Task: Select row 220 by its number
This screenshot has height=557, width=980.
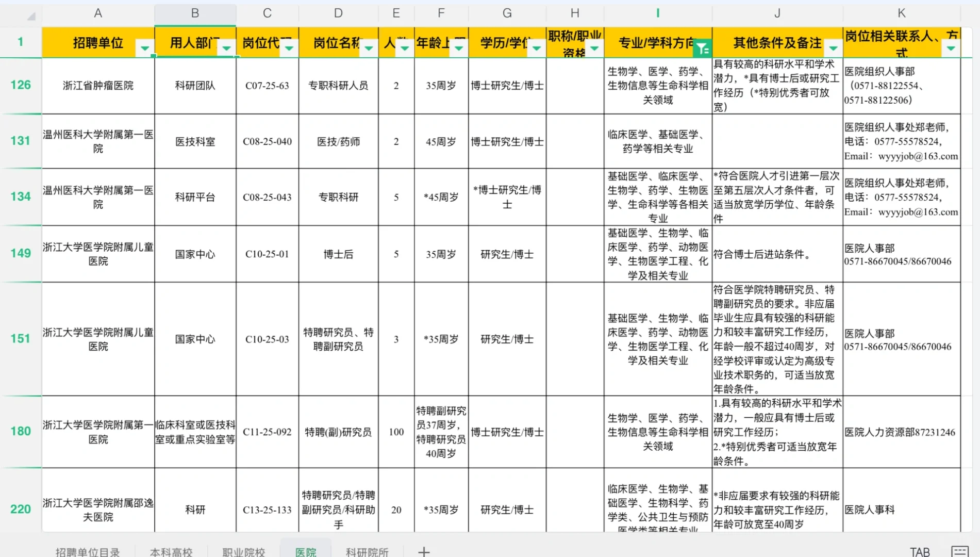Action: point(21,510)
